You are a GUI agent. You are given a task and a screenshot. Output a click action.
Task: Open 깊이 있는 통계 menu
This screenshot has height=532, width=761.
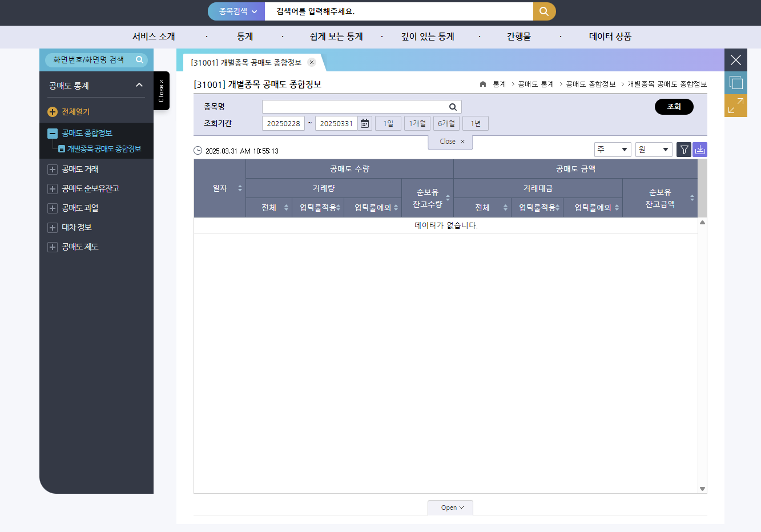[428, 37]
